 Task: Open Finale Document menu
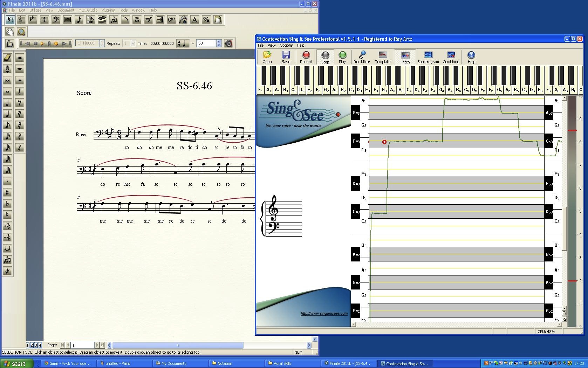(66, 10)
